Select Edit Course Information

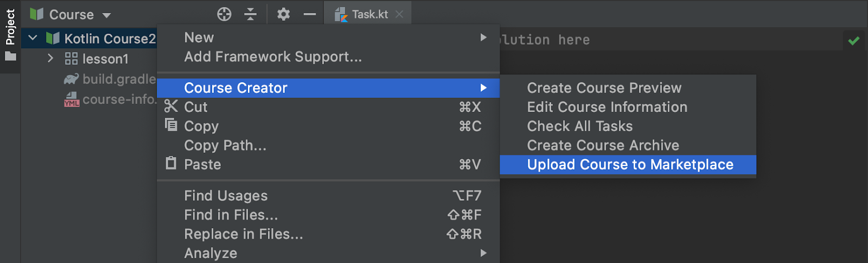tap(607, 107)
